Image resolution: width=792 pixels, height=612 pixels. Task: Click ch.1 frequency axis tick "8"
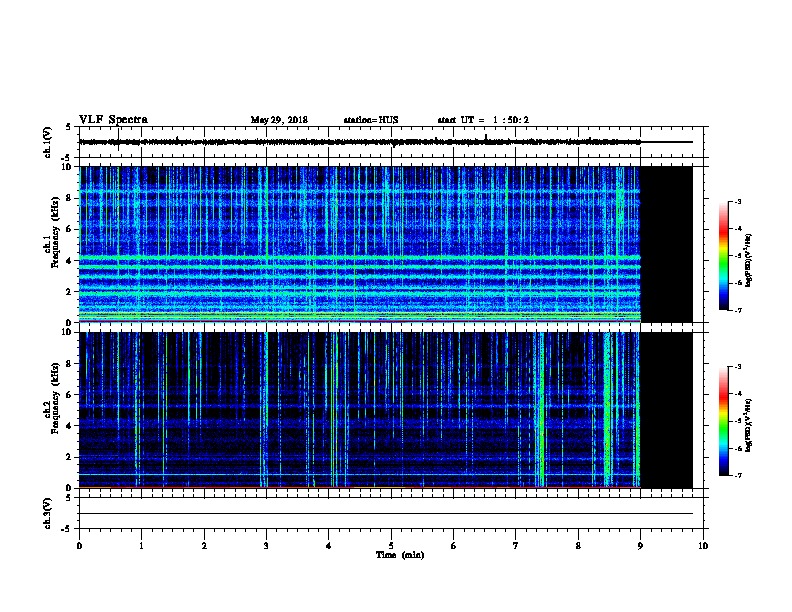(x=69, y=198)
